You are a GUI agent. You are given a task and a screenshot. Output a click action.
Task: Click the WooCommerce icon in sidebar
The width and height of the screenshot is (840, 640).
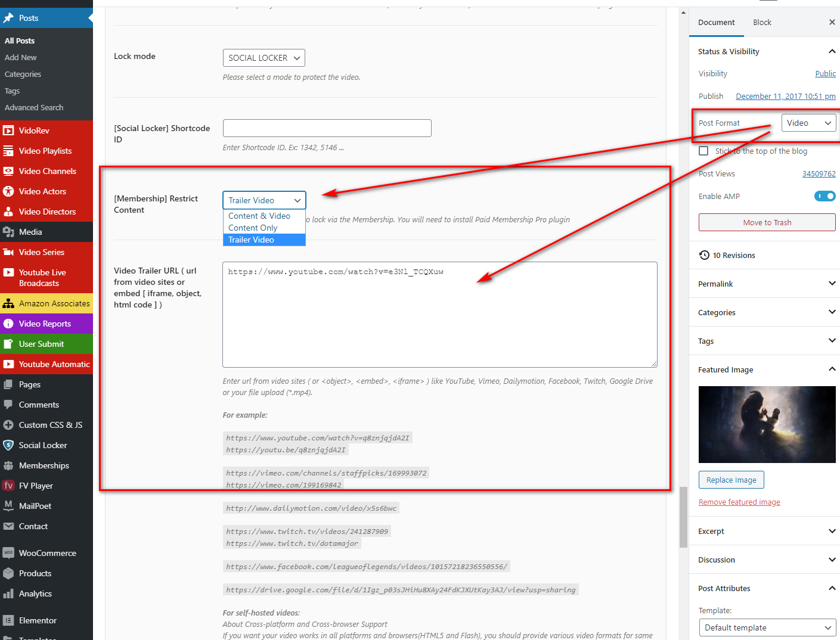pos(8,553)
